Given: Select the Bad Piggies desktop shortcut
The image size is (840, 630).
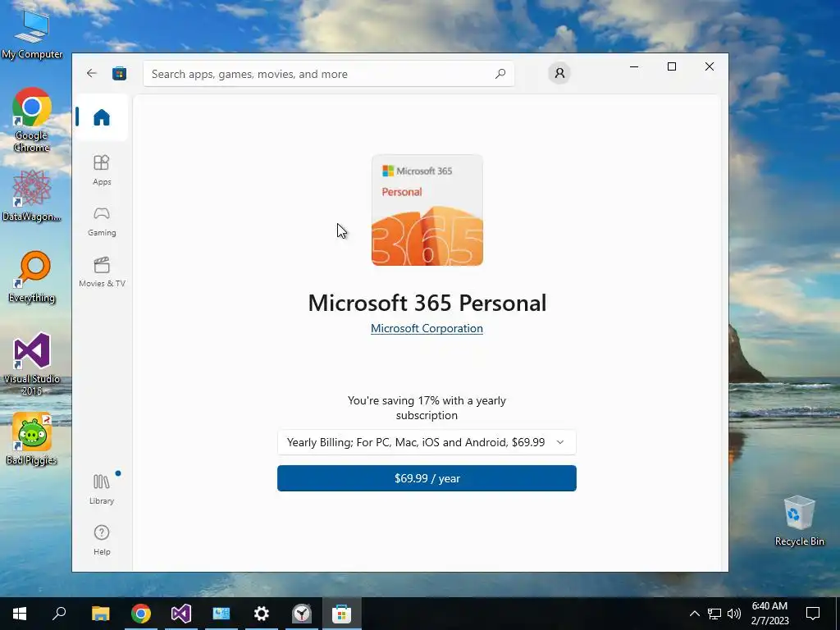Looking at the screenshot, I should 32,439.
